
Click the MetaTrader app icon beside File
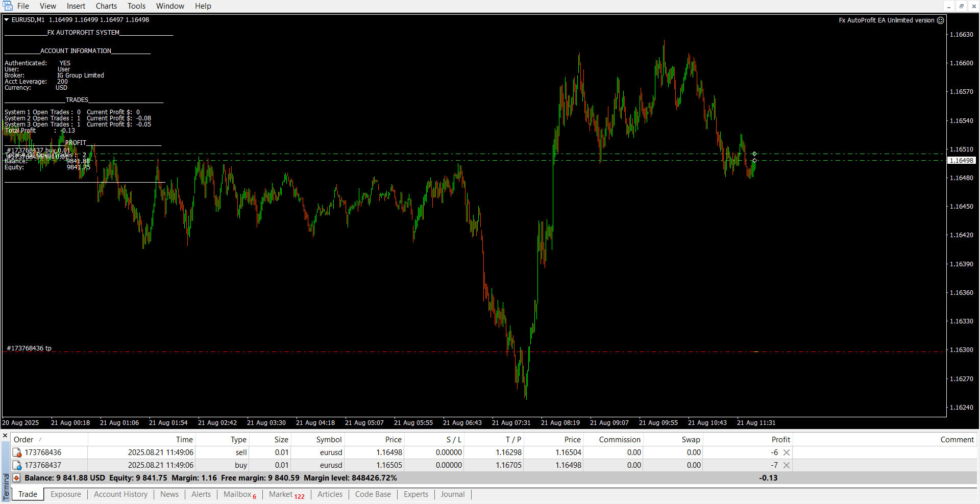coord(8,6)
